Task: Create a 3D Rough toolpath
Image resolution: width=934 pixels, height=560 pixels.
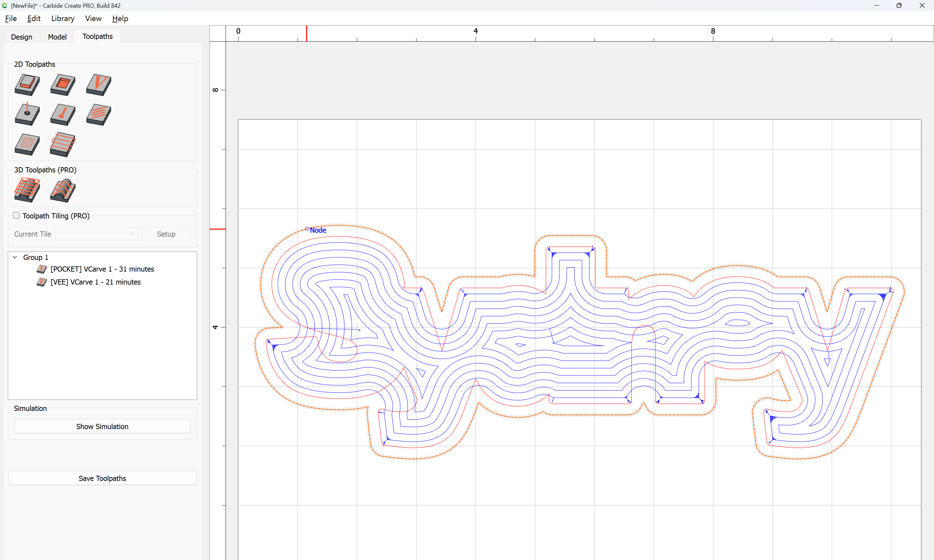Action: (x=27, y=190)
